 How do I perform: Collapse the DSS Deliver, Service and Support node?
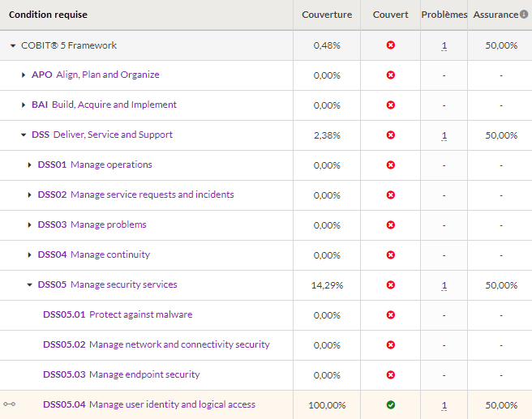pyautogui.click(x=24, y=135)
